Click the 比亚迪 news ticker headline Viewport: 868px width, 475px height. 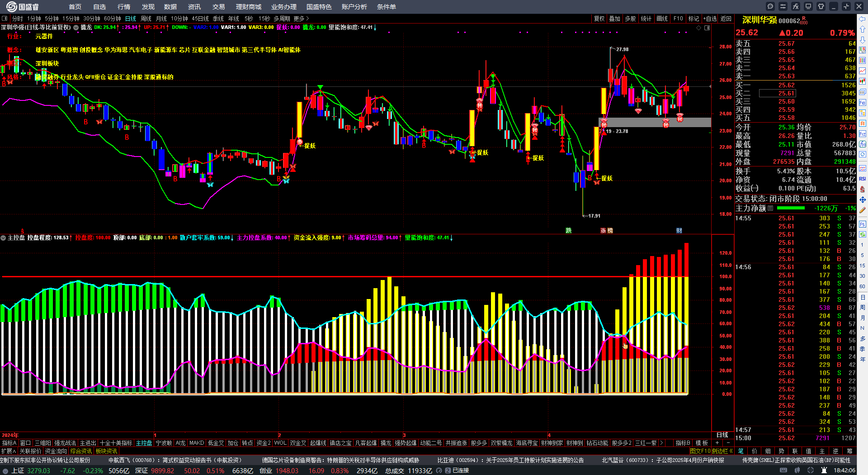pyautogui.click(x=510, y=460)
